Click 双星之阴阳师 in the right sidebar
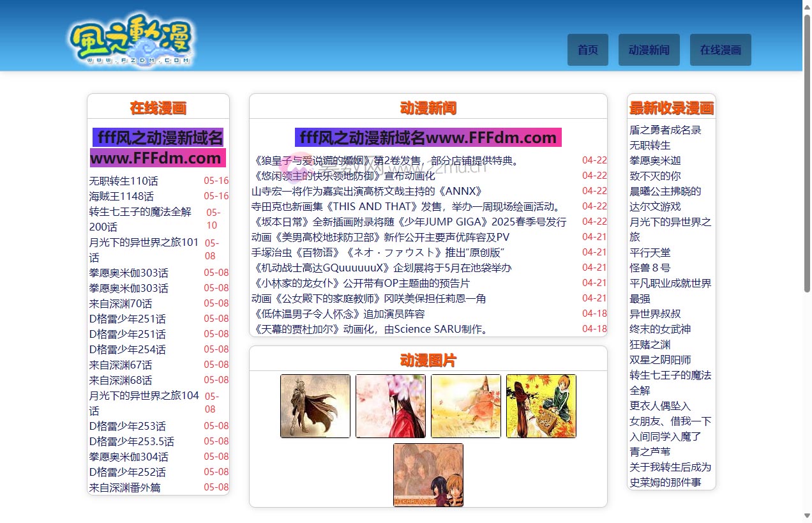 [660, 360]
